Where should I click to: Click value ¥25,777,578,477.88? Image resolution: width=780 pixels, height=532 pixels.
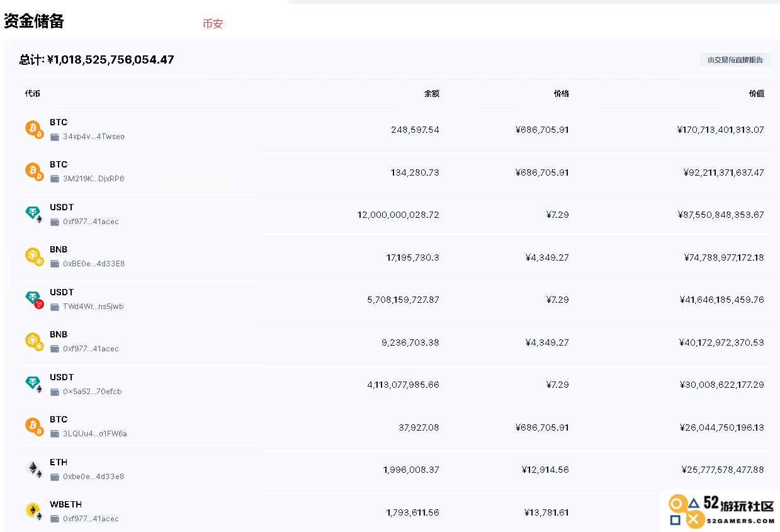point(723,470)
